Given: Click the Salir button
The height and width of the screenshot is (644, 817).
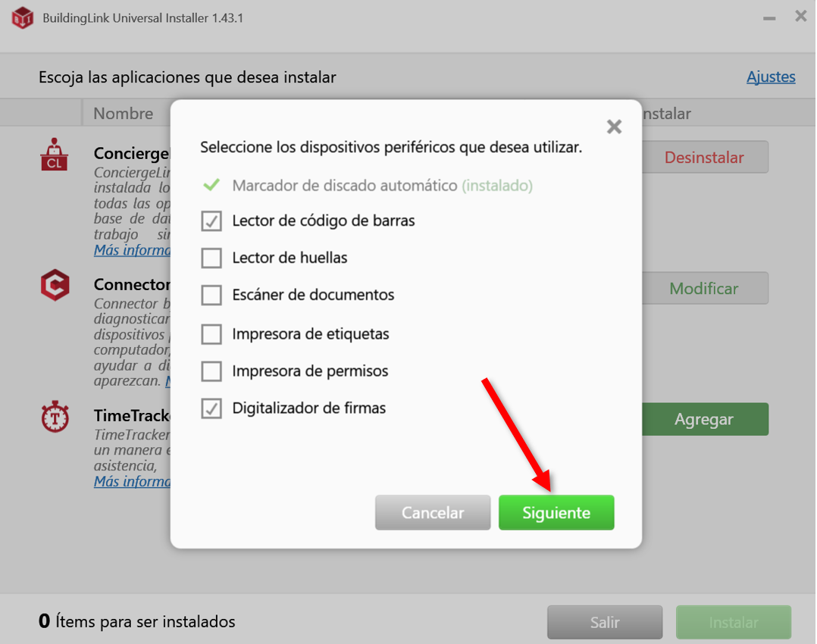Looking at the screenshot, I should [x=605, y=622].
